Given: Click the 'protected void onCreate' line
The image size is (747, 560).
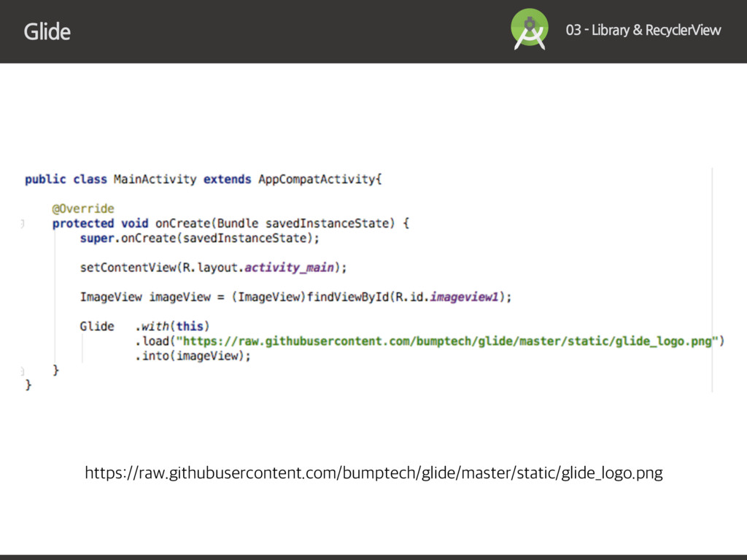Looking at the screenshot, I should tap(231, 223).
